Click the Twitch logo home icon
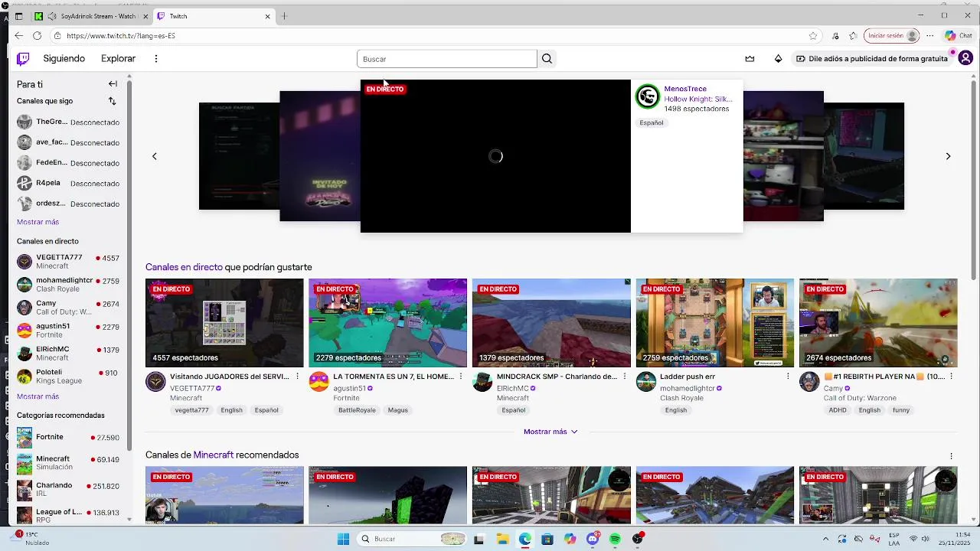Viewport: 980px width, 551px height. click(x=23, y=59)
